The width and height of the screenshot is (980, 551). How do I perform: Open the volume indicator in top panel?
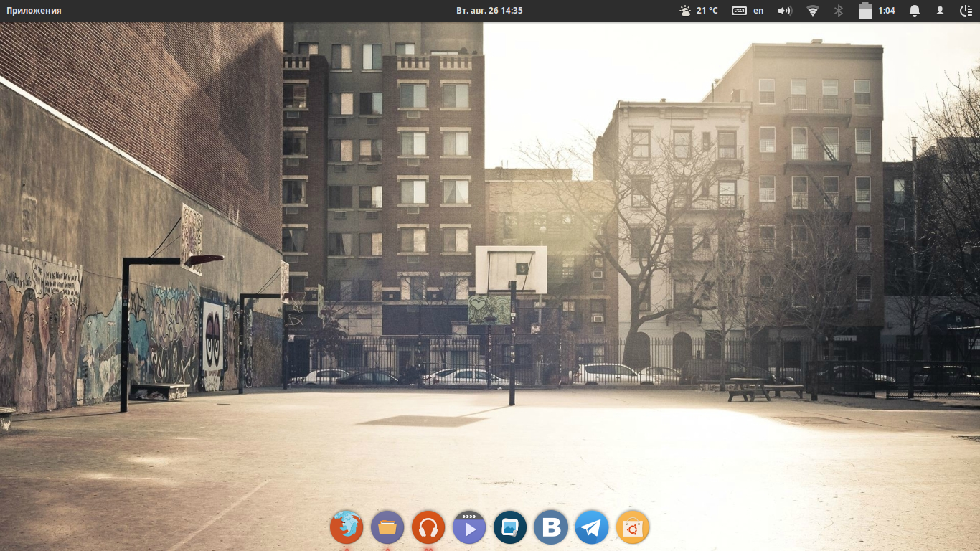click(785, 11)
